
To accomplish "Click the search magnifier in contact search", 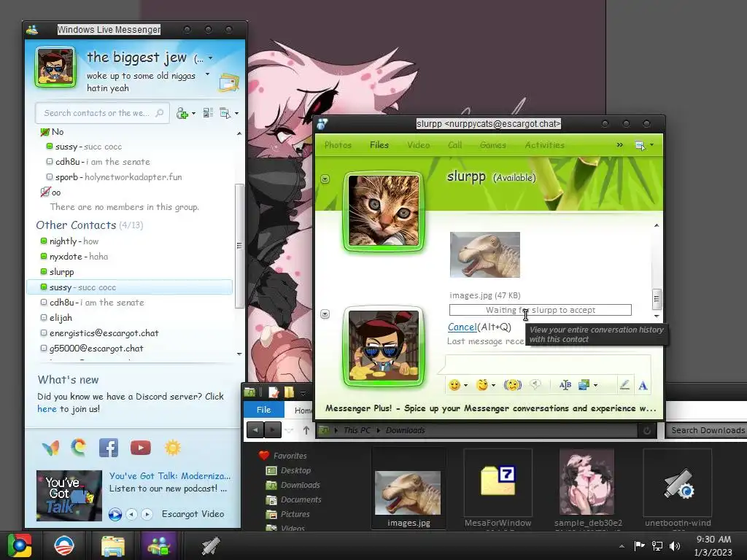I will pos(160,113).
